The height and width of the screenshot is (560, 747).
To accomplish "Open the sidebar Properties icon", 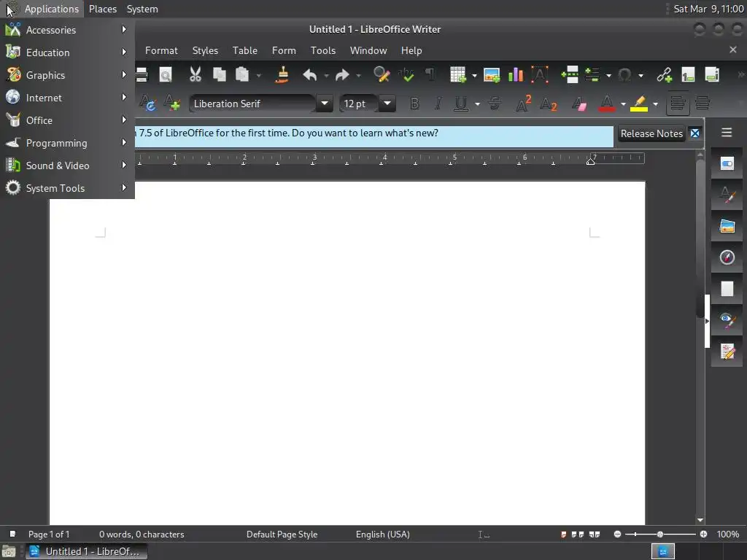I will click(727, 163).
